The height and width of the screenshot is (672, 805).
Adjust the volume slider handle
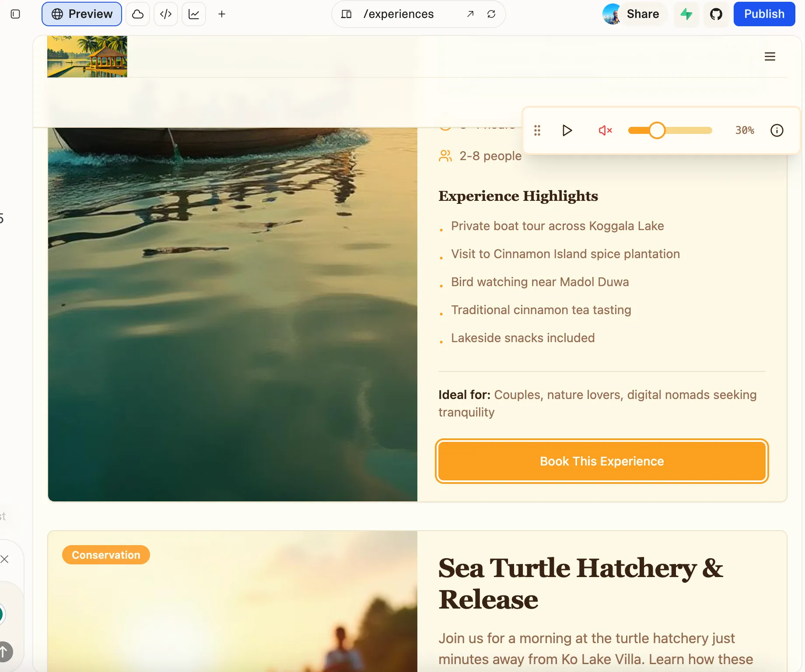(x=657, y=130)
